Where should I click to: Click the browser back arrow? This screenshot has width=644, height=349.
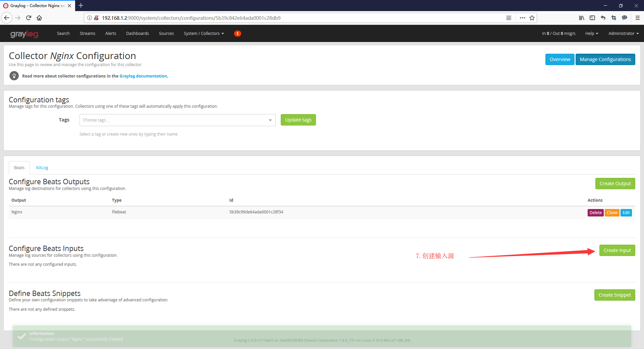pos(7,18)
